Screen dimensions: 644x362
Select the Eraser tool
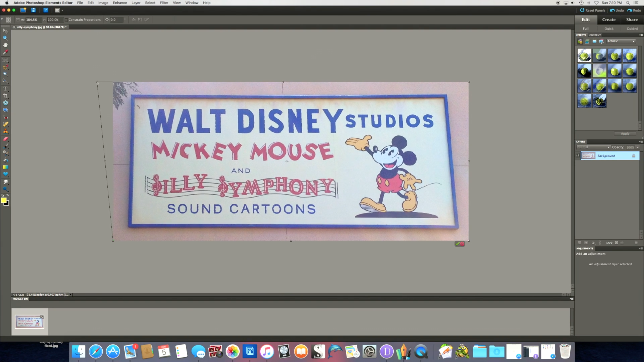(x=5, y=139)
